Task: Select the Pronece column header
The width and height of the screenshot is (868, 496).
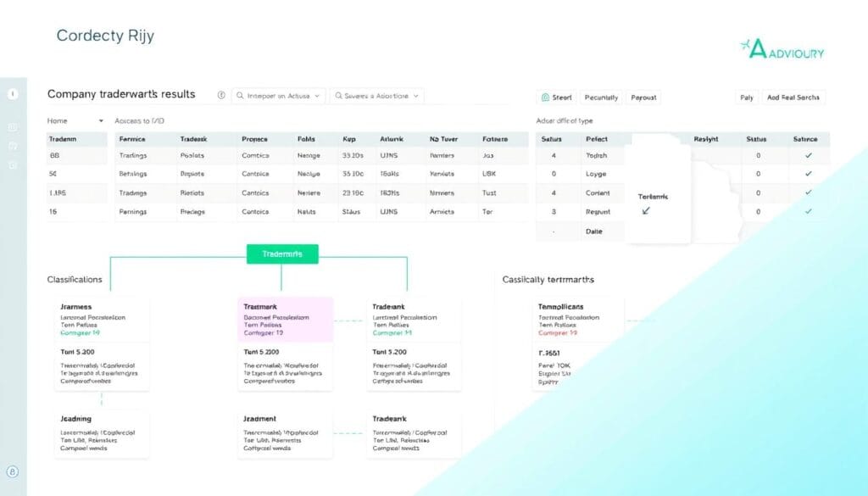Action: 254,139
